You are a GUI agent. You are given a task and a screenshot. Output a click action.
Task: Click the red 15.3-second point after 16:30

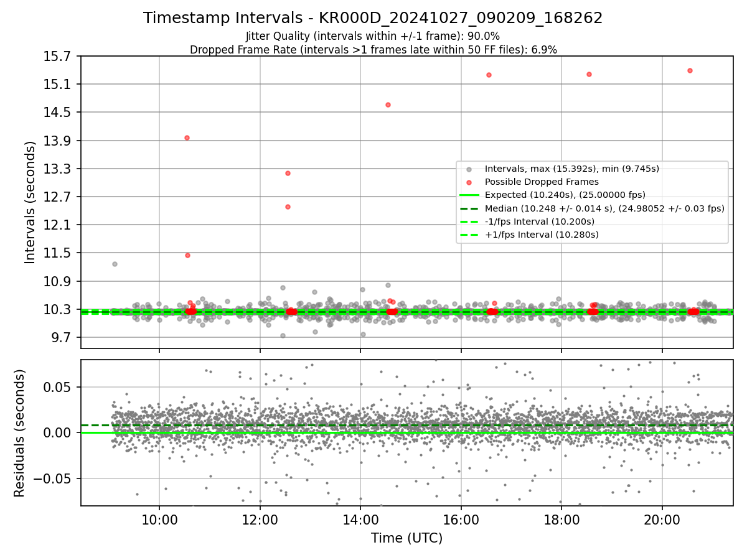point(489,75)
